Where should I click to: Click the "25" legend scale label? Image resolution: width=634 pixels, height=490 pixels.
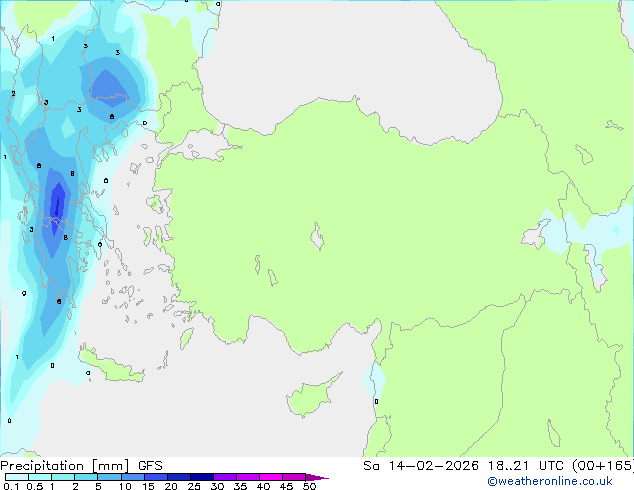(x=194, y=486)
